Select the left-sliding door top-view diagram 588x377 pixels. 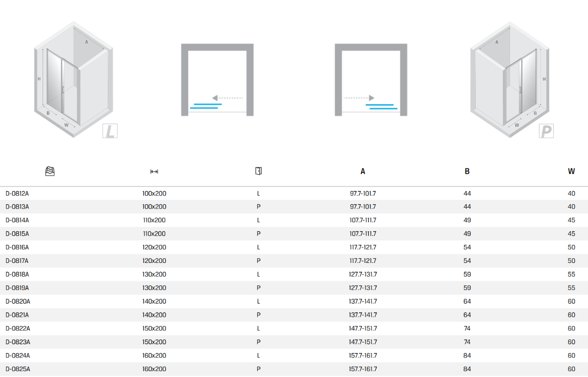click(x=217, y=80)
